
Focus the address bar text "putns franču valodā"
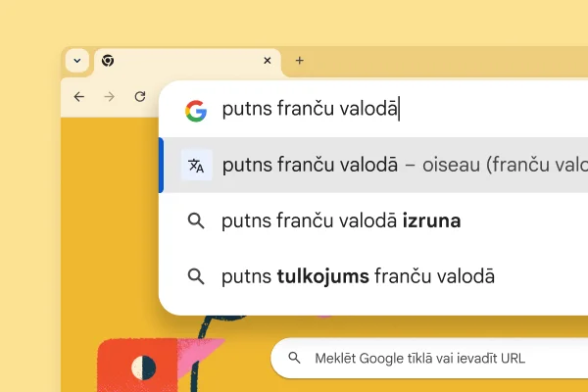(x=310, y=110)
